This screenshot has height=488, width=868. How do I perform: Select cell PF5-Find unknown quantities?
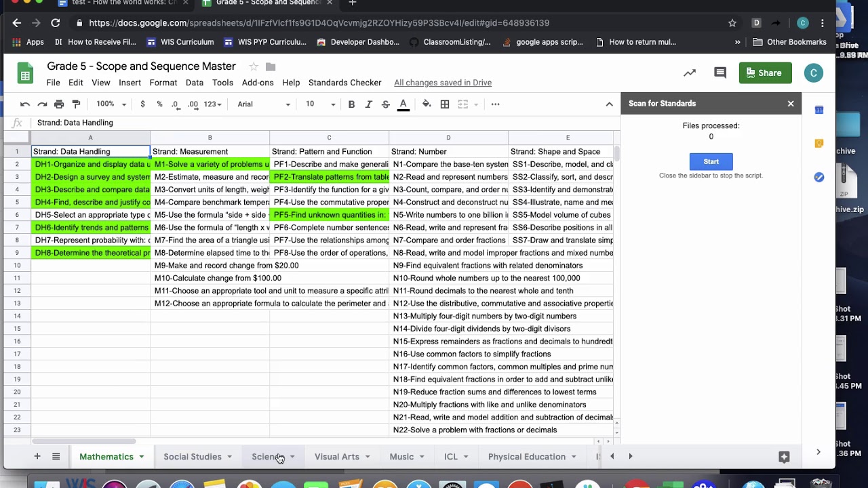330,215
